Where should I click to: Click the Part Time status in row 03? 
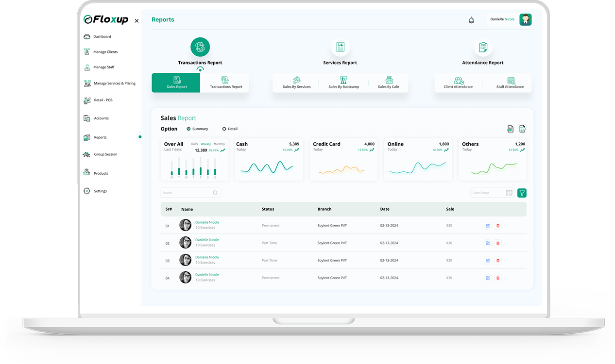pyautogui.click(x=270, y=261)
